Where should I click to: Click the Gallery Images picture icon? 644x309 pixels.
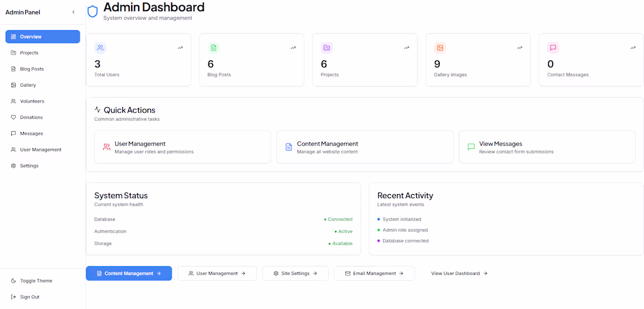pos(440,47)
